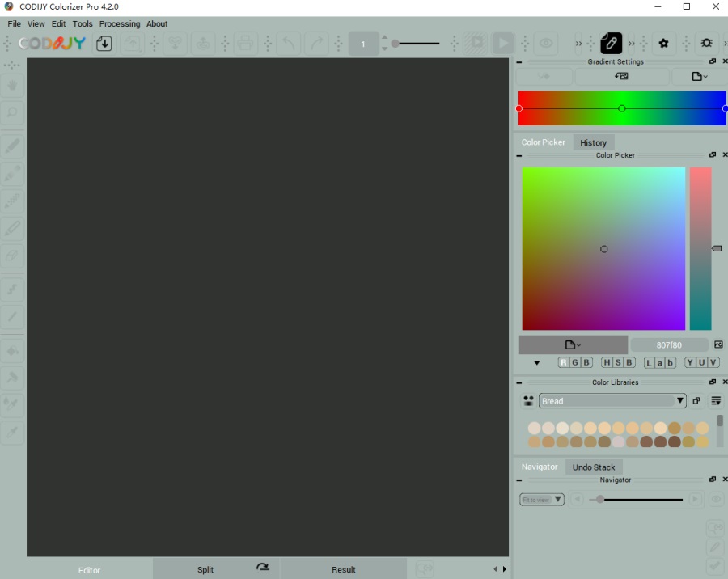Open the gear settings icon
This screenshot has width=728, height=579.
[x=664, y=44]
